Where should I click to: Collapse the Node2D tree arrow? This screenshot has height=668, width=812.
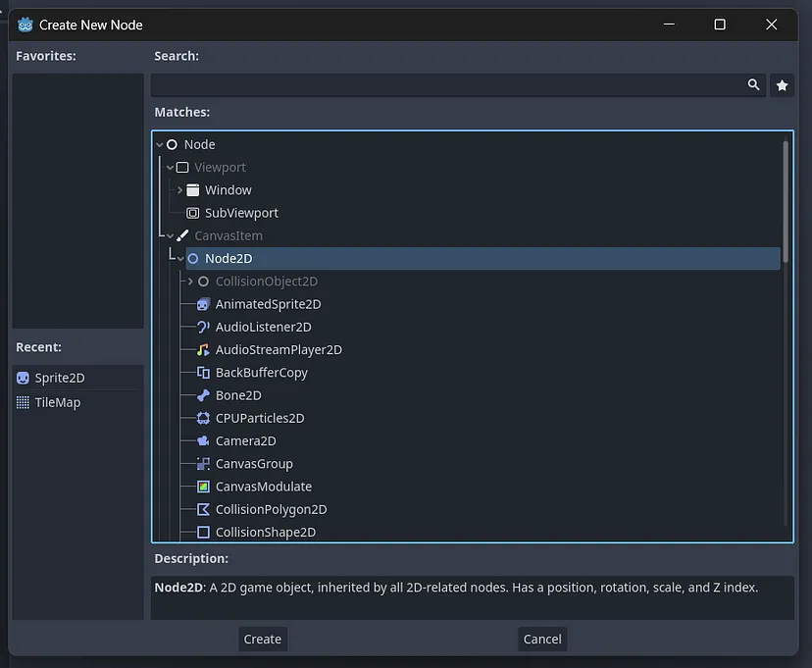pos(180,258)
